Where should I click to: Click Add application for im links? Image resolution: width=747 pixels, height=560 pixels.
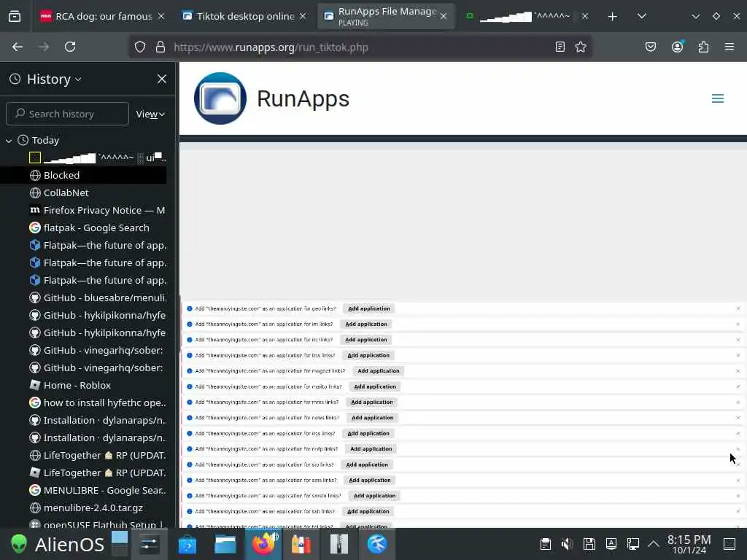pos(366,324)
